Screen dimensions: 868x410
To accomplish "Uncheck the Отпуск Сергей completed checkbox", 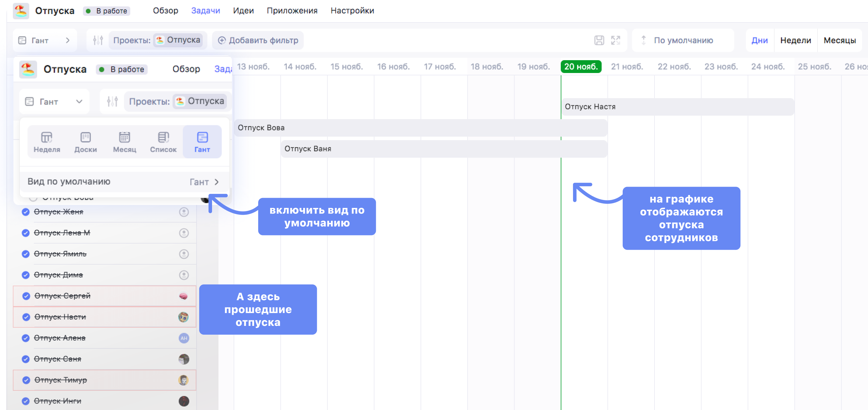I will 26,296.
